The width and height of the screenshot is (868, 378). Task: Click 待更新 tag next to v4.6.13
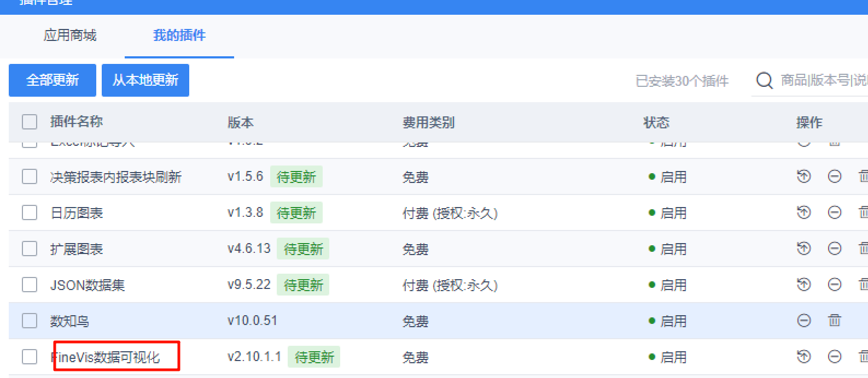pyautogui.click(x=304, y=249)
